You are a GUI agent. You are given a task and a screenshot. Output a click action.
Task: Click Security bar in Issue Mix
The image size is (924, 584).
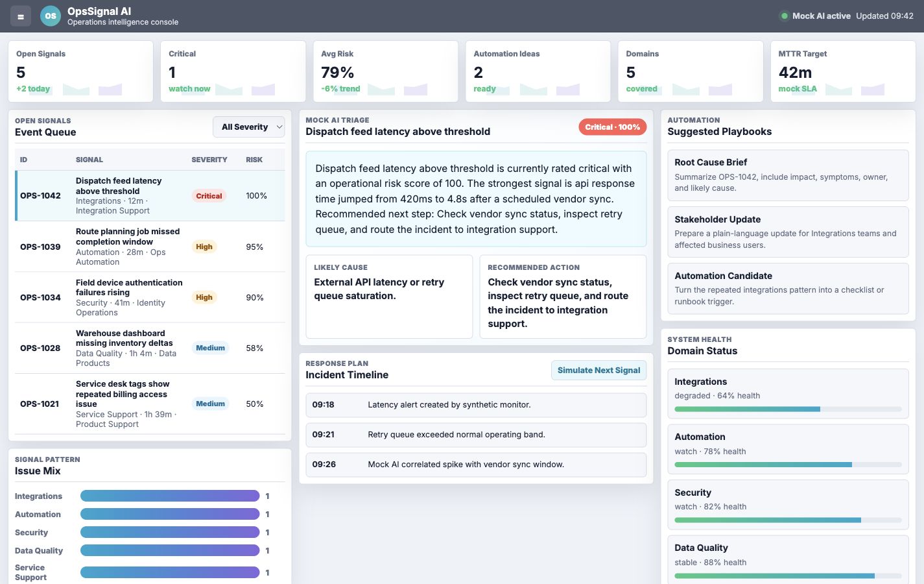pos(170,532)
